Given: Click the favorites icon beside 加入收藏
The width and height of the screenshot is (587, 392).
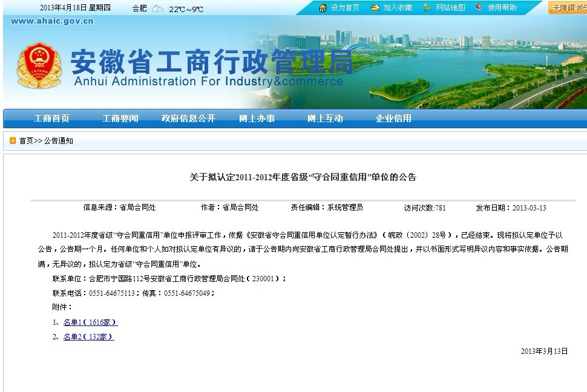Looking at the screenshot, I should click(375, 8).
